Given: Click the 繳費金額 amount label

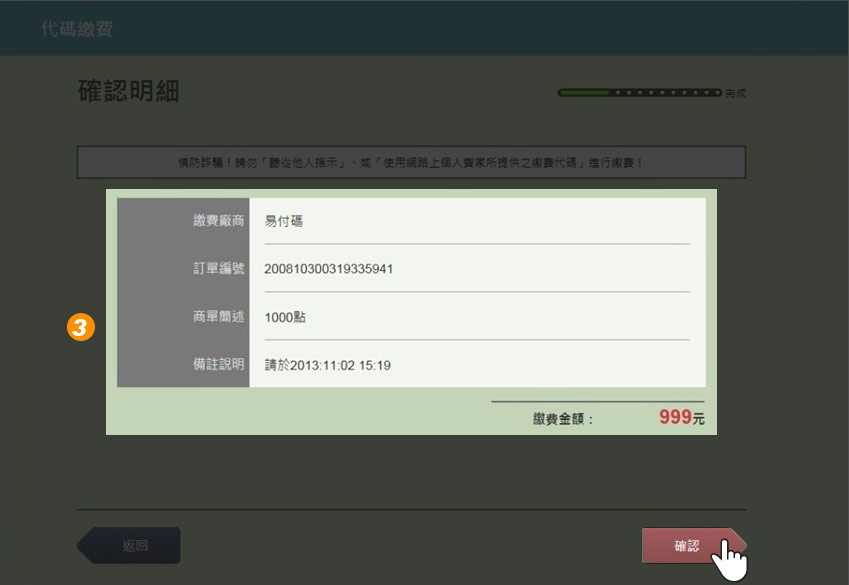Looking at the screenshot, I should click(x=562, y=419).
